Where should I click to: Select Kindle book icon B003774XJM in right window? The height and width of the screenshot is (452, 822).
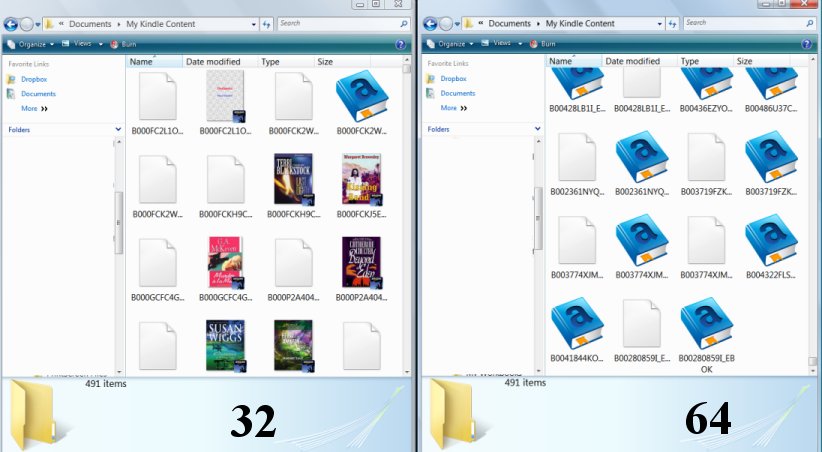(642, 240)
